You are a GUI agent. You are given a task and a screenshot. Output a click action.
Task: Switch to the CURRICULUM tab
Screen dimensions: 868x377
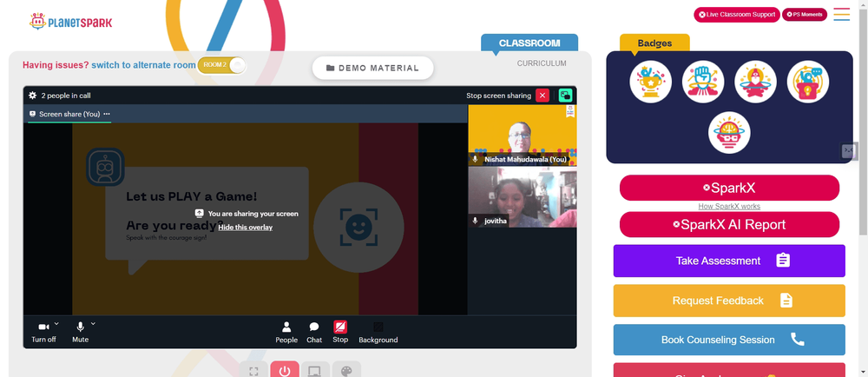tap(542, 63)
